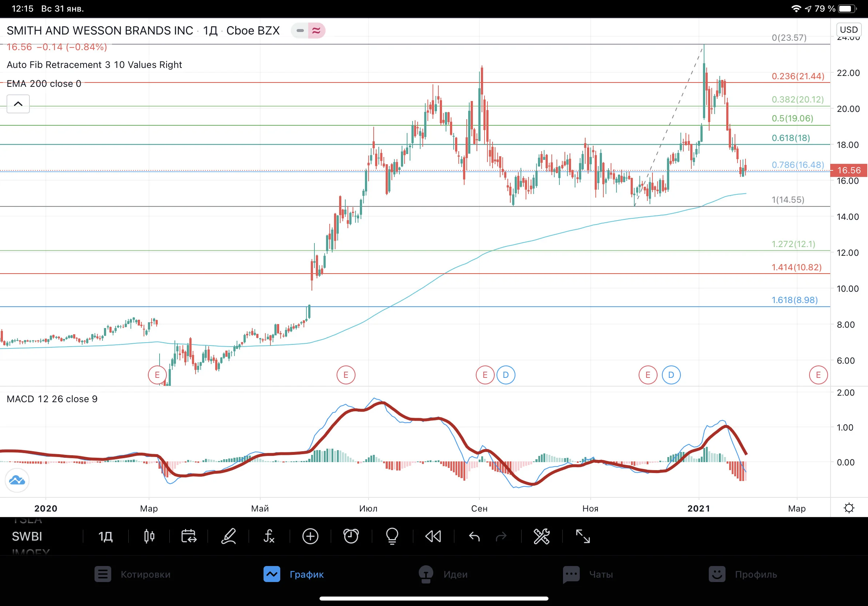The width and height of the screenshot is (868, 606).
Task: Click the 2021 label on time axis
Action: [699, 509]
